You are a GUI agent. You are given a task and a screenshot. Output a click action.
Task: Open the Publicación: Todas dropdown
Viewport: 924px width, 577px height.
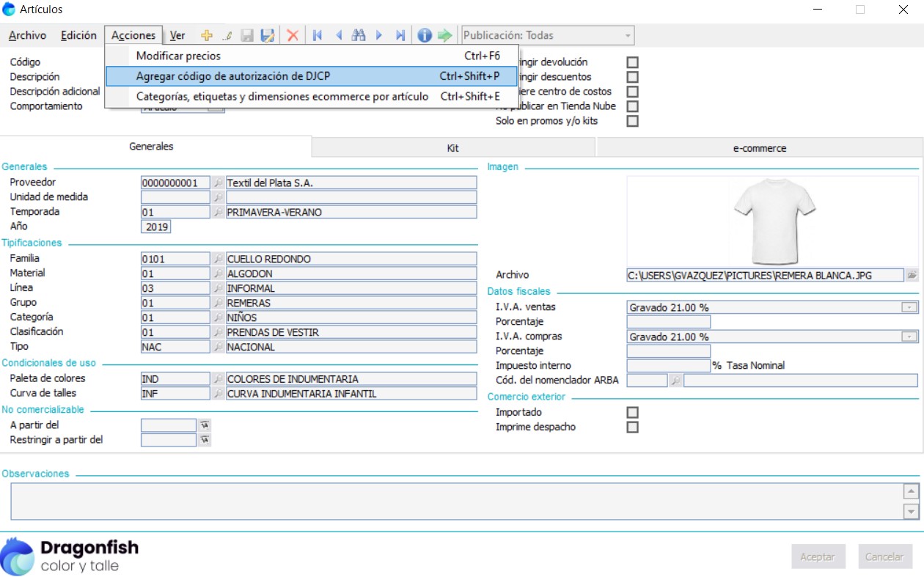pyautogui.click(x=628, y=35)
